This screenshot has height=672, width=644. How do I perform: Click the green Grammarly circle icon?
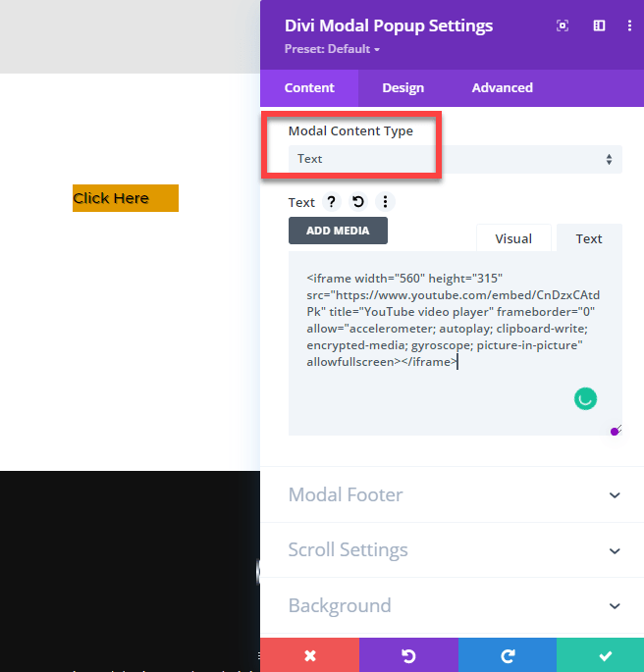[x=585, y=399]
